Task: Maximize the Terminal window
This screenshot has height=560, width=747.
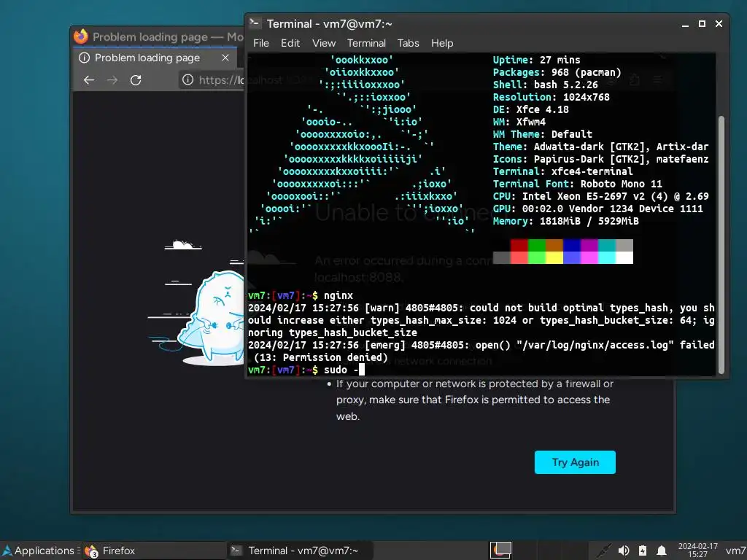Action: [702, 24]
